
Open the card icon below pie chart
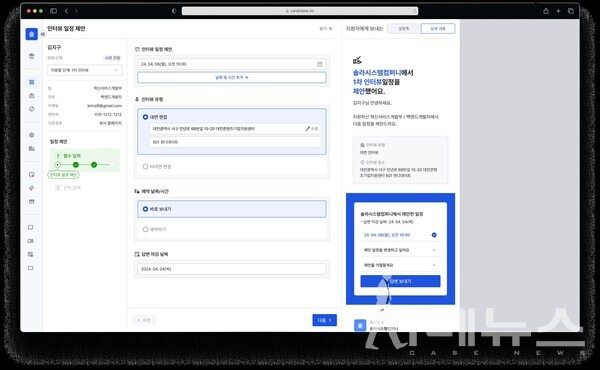[31, 201]
